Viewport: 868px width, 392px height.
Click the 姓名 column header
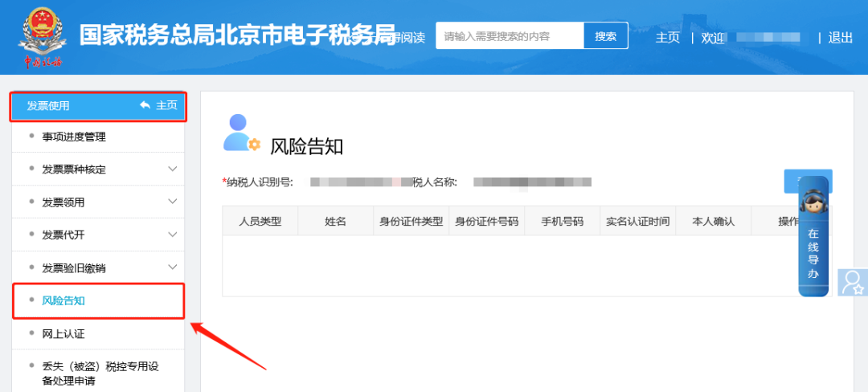coord(335,221)
